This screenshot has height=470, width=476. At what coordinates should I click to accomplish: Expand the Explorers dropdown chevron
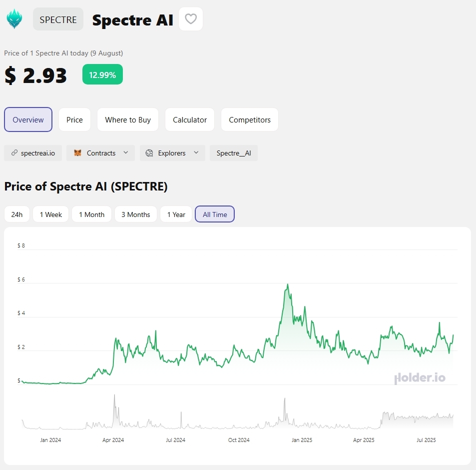[x=196, y=152]
